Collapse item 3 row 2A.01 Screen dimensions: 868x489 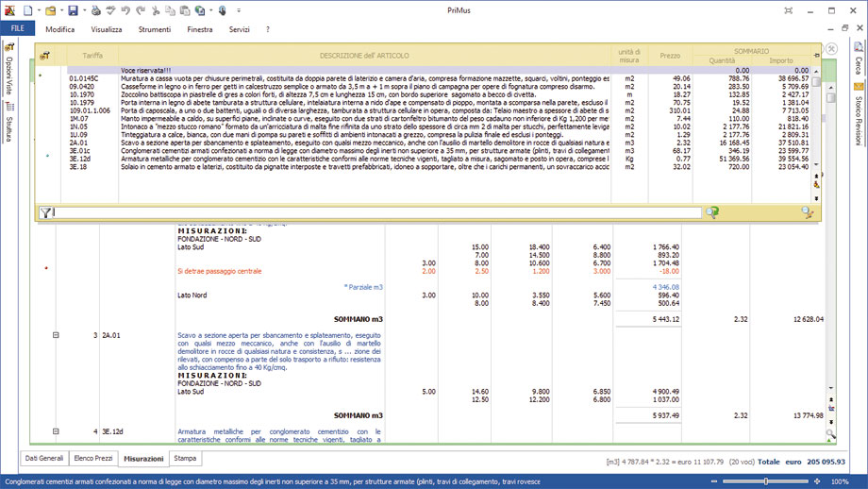point(56,335)
